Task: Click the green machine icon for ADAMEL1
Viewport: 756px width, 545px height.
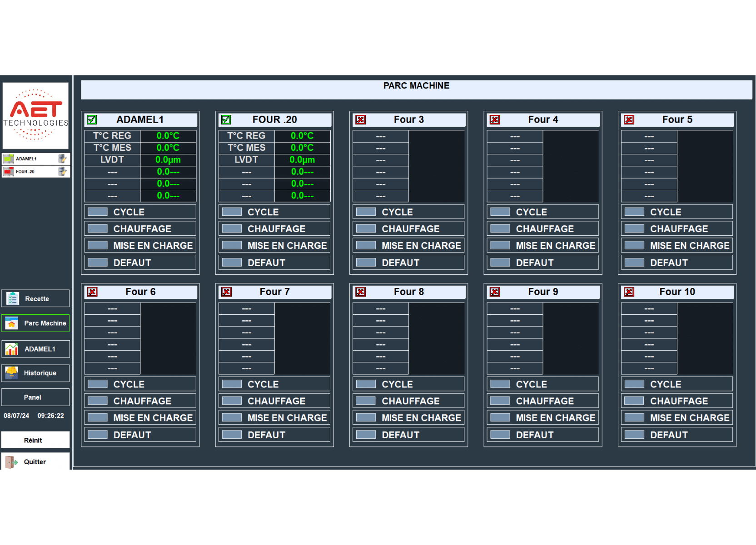Action: click(x=9, y=159)
